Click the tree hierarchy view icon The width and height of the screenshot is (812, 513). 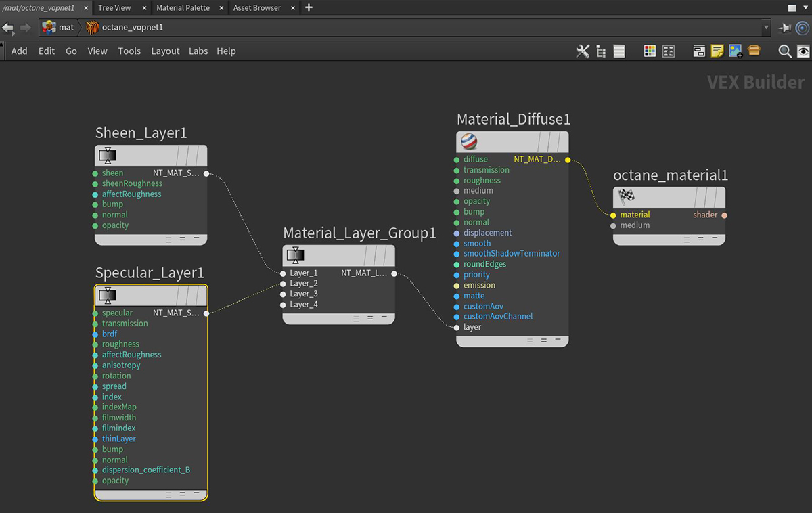click(600, 51)
